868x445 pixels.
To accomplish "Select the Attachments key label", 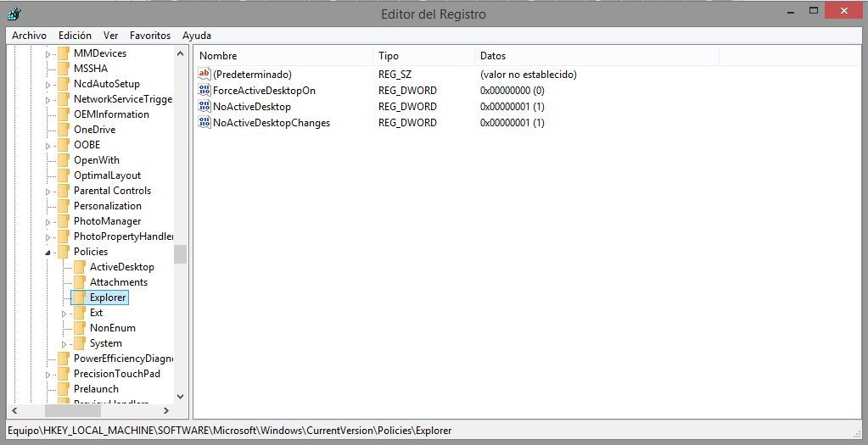I will click(119, 282).
